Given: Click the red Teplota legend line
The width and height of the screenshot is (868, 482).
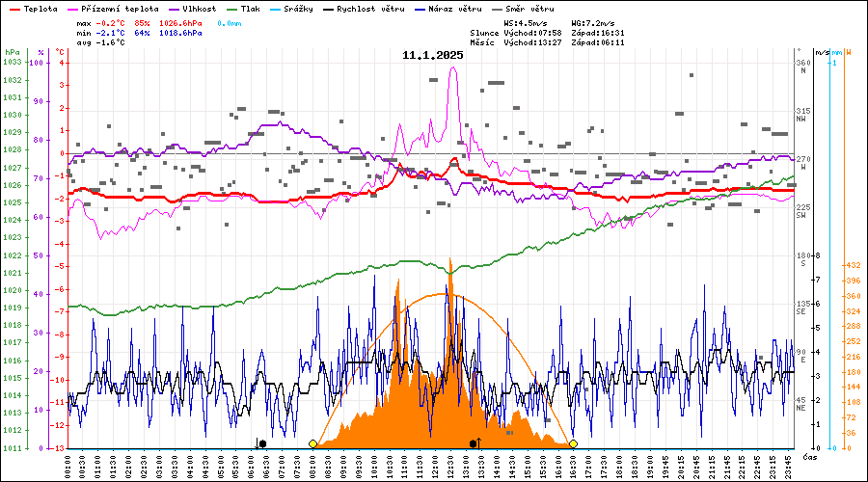Looking at the screenshot, I should click(x=13, y=9).
